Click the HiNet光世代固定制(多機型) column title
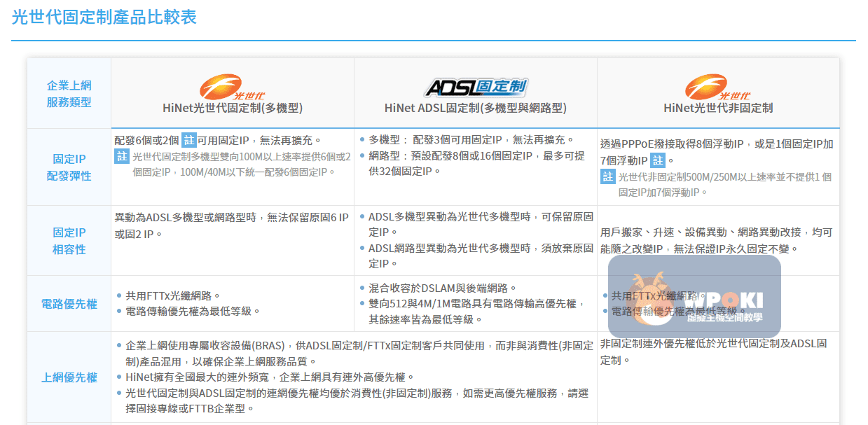Screen dimensions: 868x425 tap(232, 108)
